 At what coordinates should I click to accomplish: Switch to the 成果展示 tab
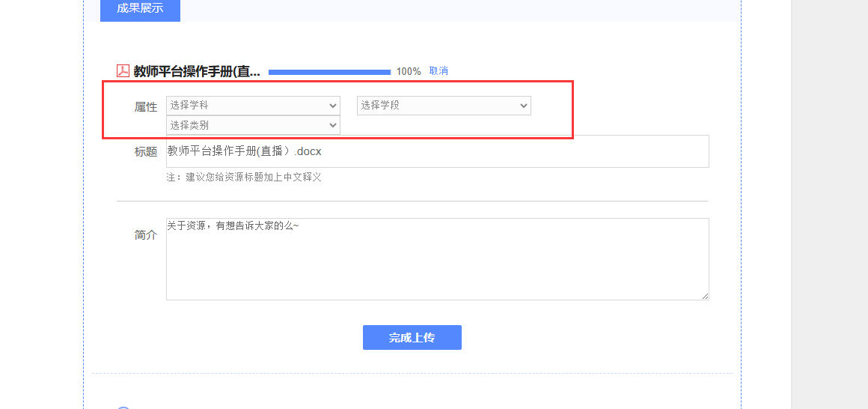point(140,10)
